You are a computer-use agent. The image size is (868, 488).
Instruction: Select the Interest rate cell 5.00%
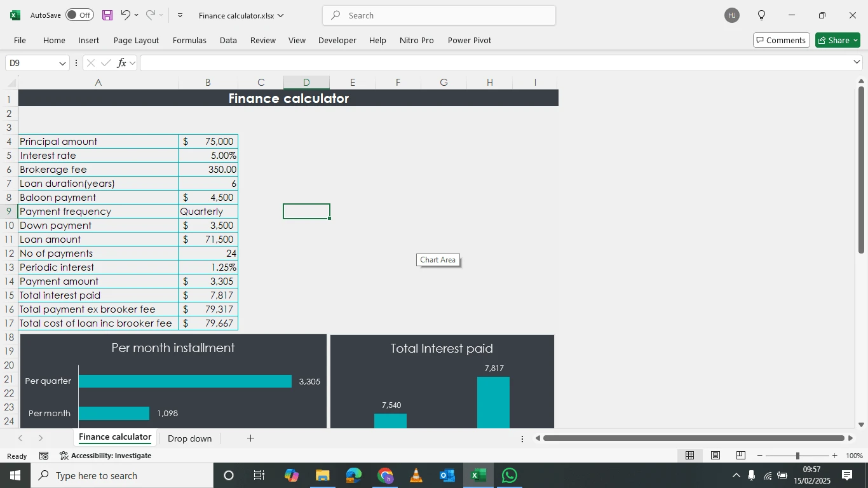[208, 156]
